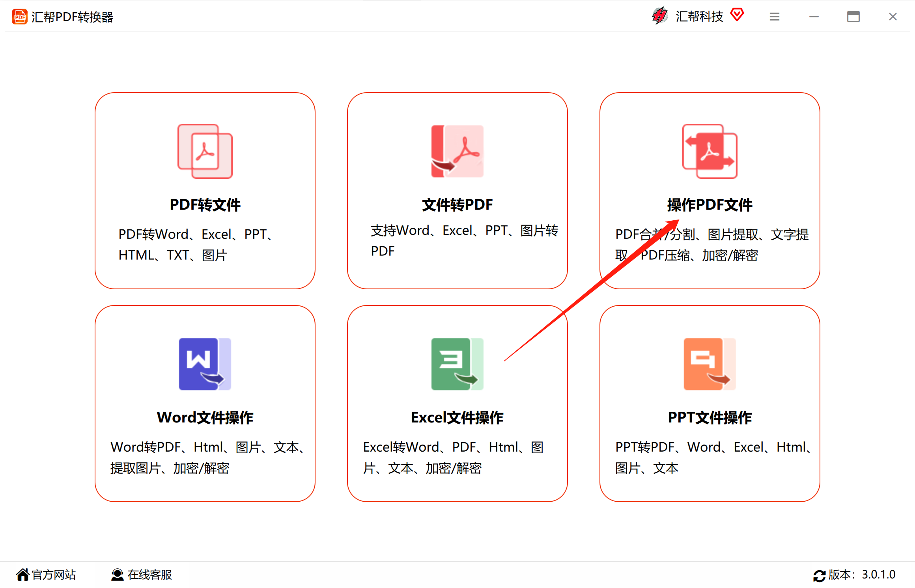Click the 汇帮PDF转换器 app logo icon
This screenshot has height=588, width=915.
coord(19,17)
